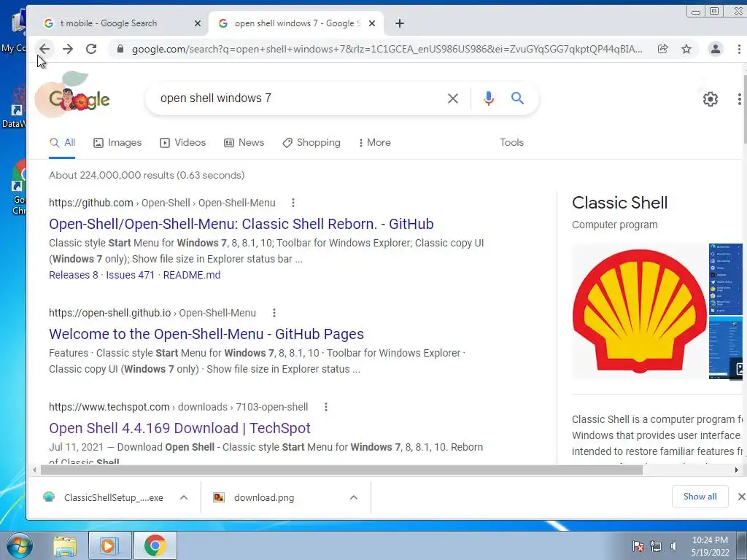Click the Google doodle logo
The width and height of the screenshot is (747, 560).
tap(73, 94)
